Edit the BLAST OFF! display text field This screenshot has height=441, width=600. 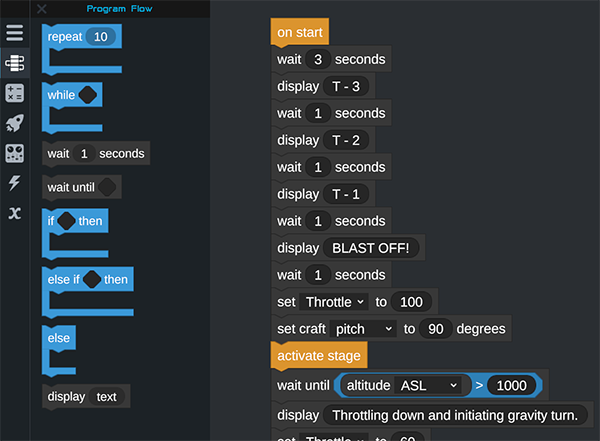pos(372,247)
